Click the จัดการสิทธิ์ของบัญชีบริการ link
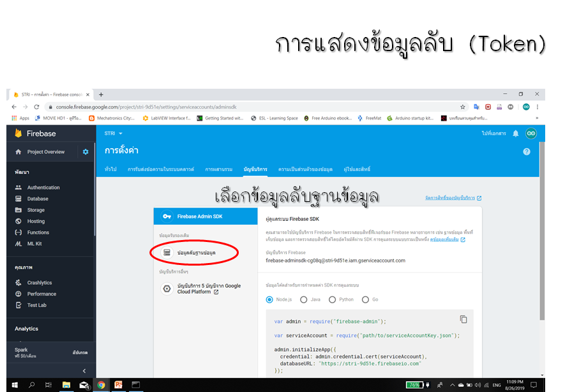 (x=453, y=198)
